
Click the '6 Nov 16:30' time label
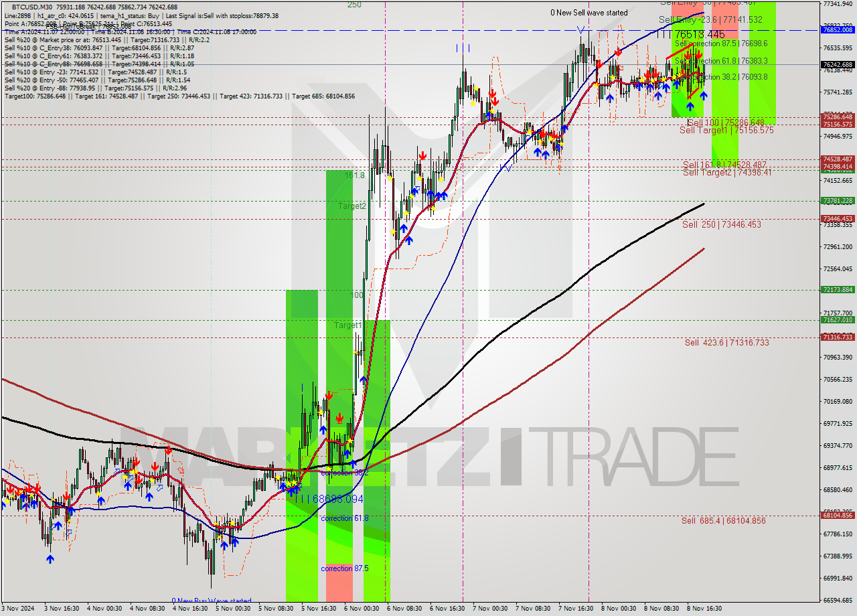(x=447, y=609)
